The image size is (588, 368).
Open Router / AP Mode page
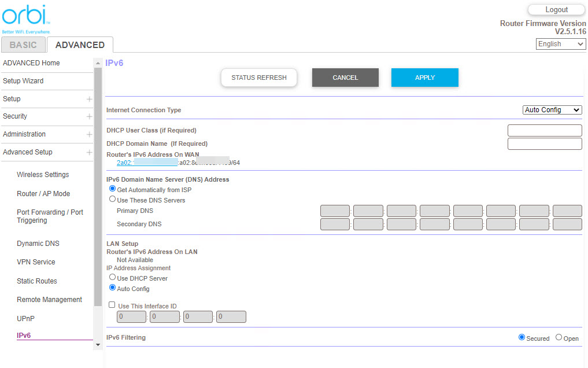point(43,194)
